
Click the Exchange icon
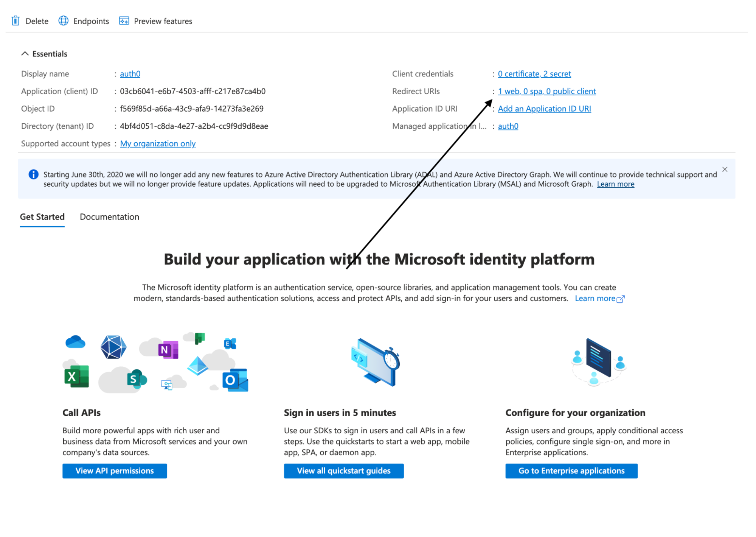(x=230, y=344)
